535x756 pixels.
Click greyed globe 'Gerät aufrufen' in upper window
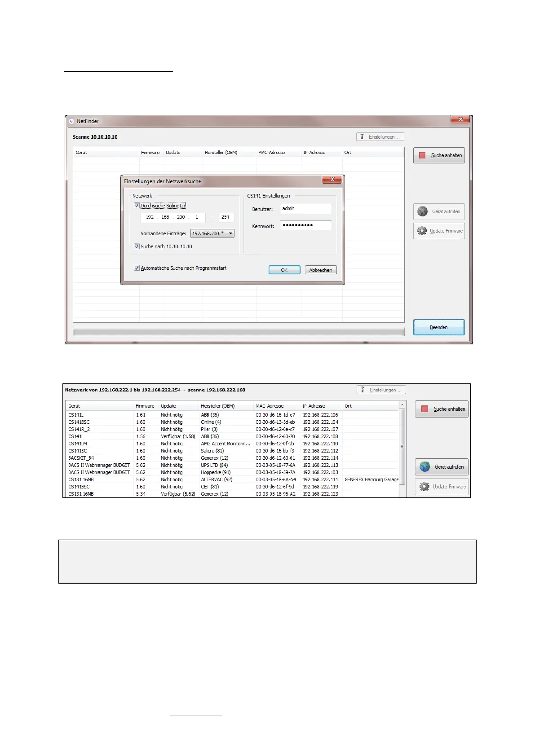tap(439, 211)
